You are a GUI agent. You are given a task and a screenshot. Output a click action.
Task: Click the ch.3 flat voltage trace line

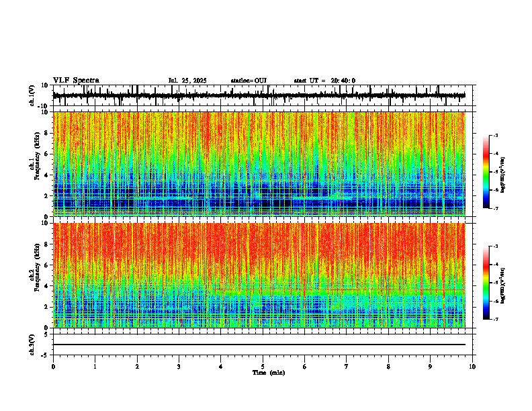[x=259, y=345]
